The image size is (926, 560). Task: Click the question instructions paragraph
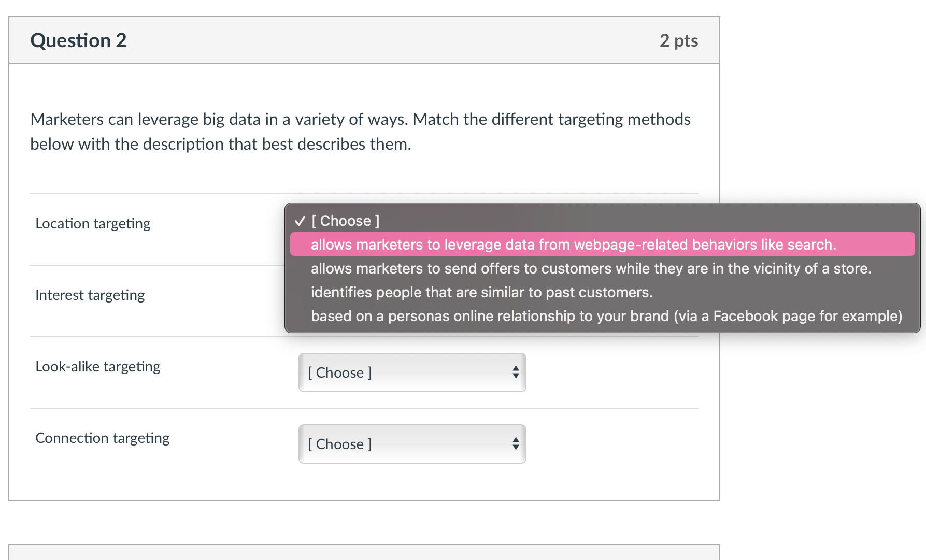point(360,131)
